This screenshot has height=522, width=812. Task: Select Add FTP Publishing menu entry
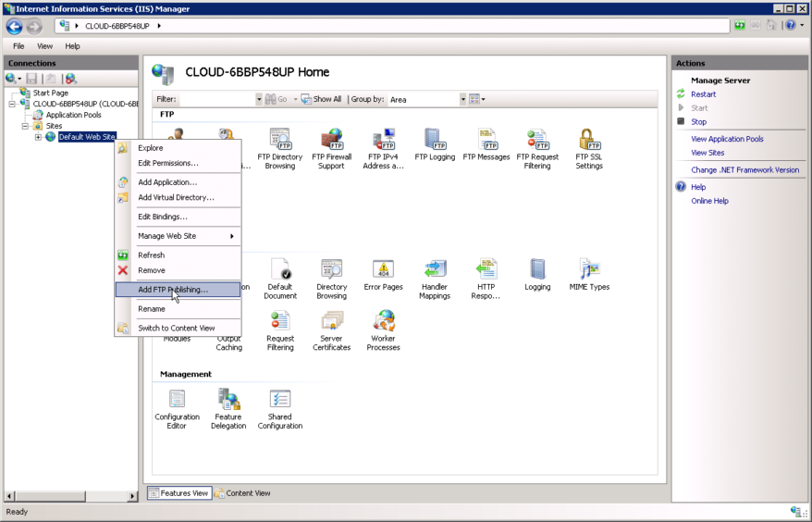click(178, 290)
